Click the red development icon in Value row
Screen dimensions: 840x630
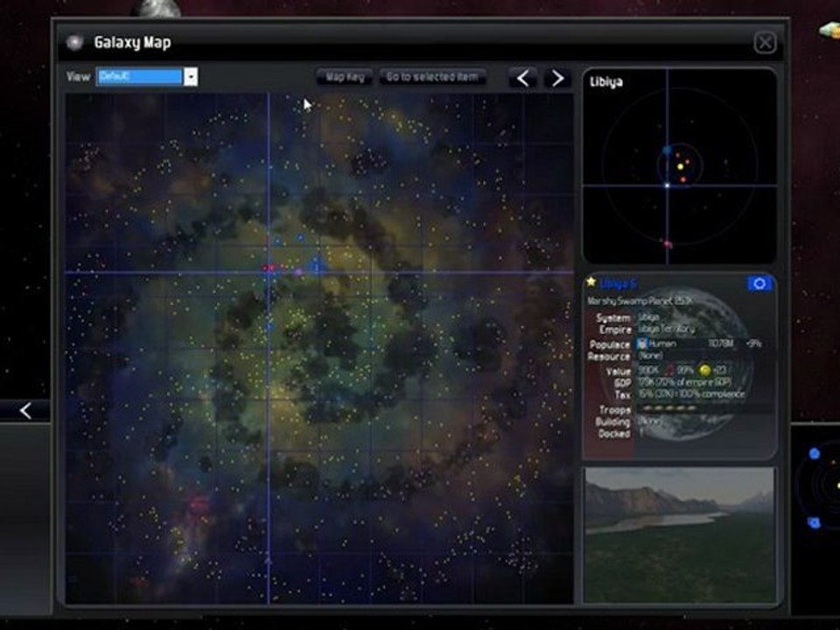[669, 370]
